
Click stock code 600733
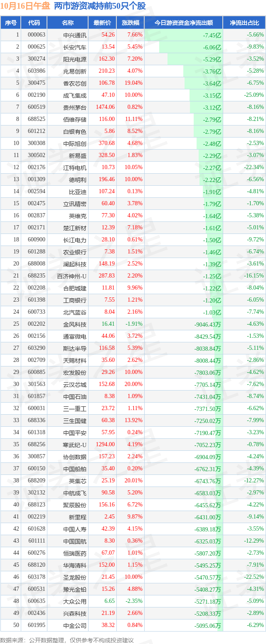click(x=37, y=312)
